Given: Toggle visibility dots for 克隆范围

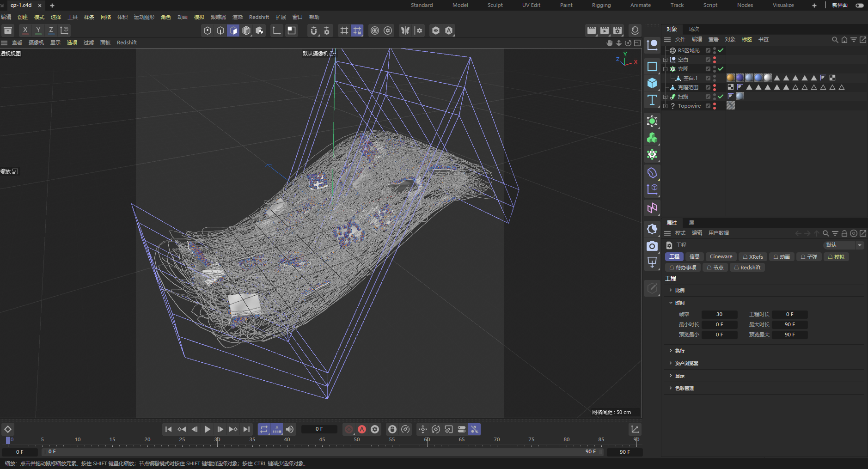Looking at the screenshot, I should pyautogui.click(x=715, y=87).
